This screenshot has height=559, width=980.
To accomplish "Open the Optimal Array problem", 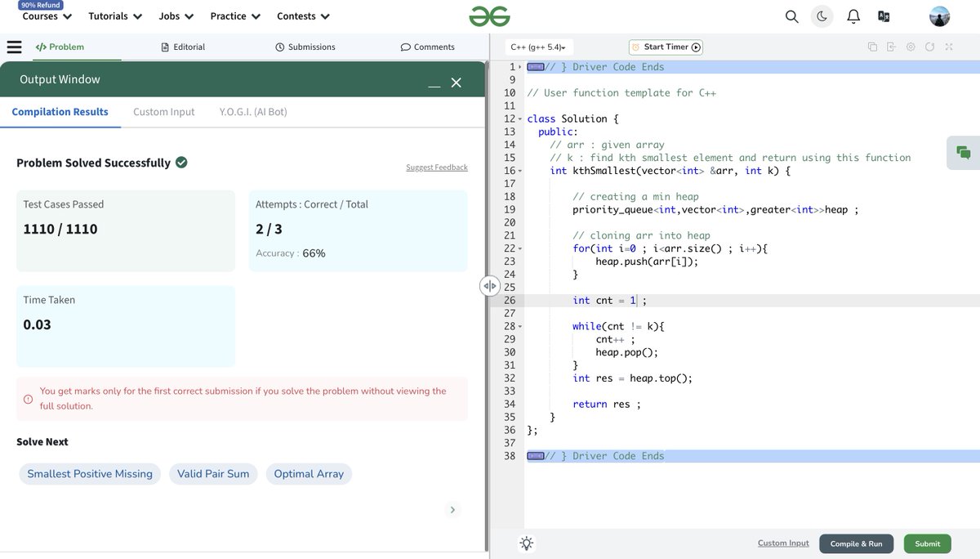I will coord(309,474).
